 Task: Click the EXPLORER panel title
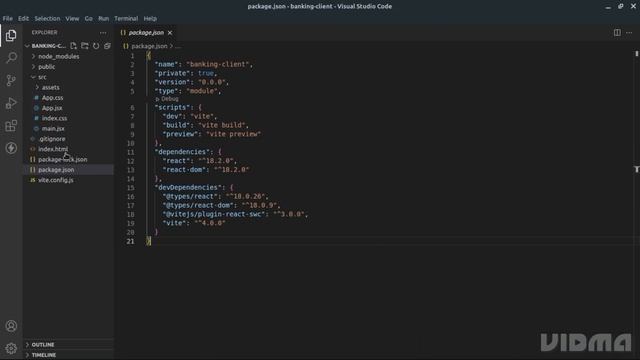[x=44, y=33]
